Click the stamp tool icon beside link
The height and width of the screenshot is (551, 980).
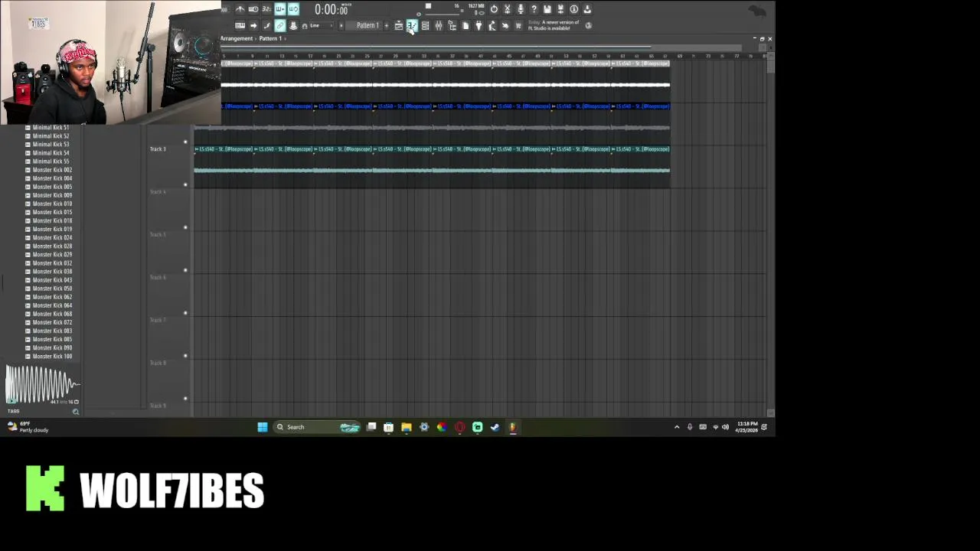(293, 25)
